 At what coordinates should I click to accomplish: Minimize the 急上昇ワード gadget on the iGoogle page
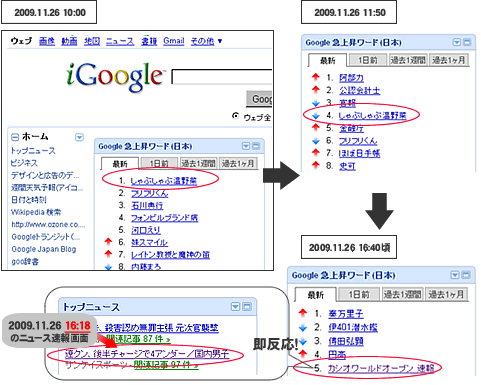pyautogui.click(x=256, y=146)
